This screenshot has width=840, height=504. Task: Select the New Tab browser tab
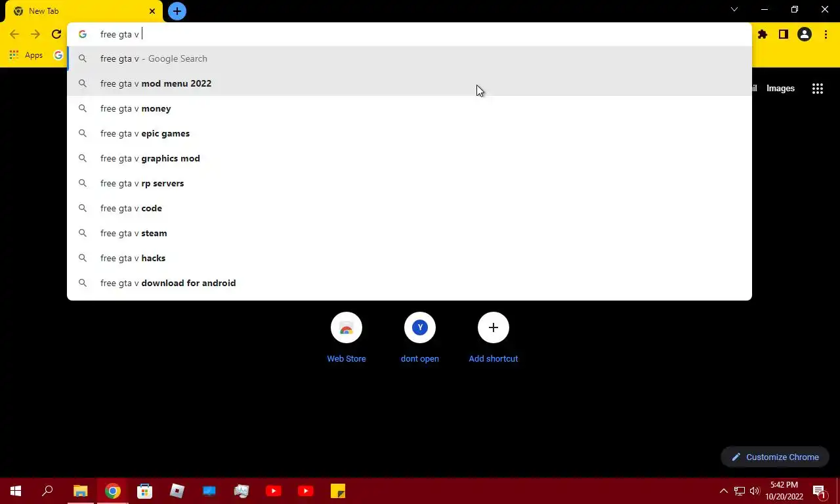[83, 11]
